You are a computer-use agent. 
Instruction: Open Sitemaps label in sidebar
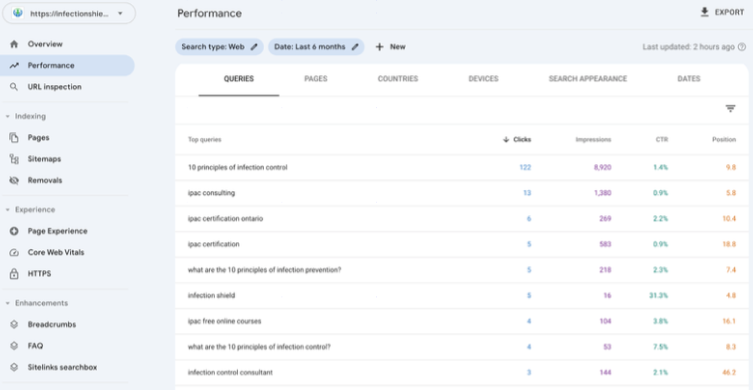(x=44, y=159)
